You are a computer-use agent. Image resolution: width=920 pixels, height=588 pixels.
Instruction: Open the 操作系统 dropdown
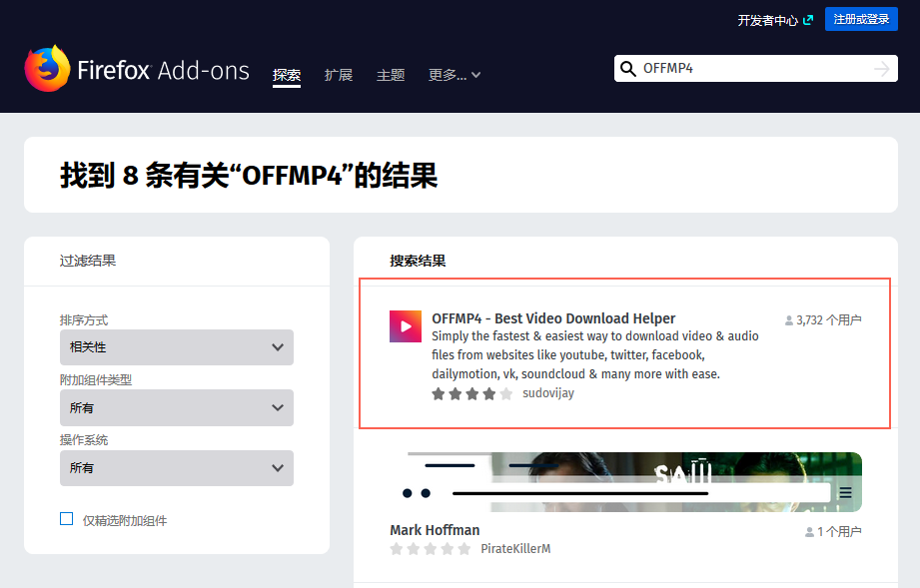177,468
